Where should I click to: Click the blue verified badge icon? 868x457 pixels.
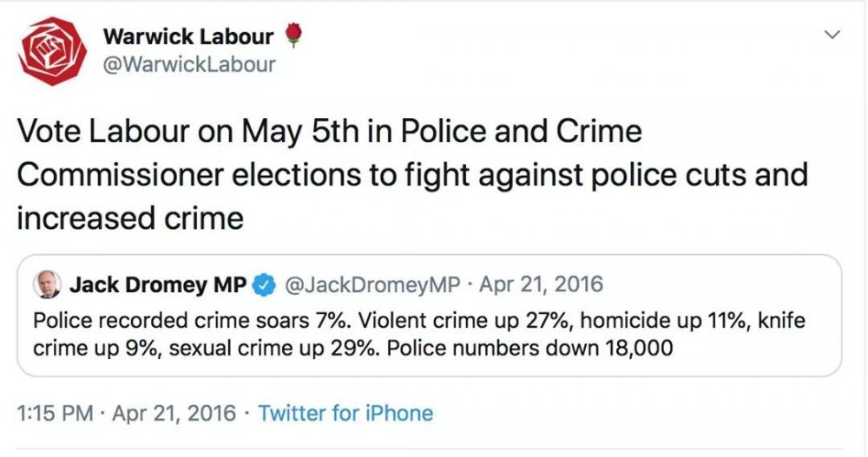[265, 284]
